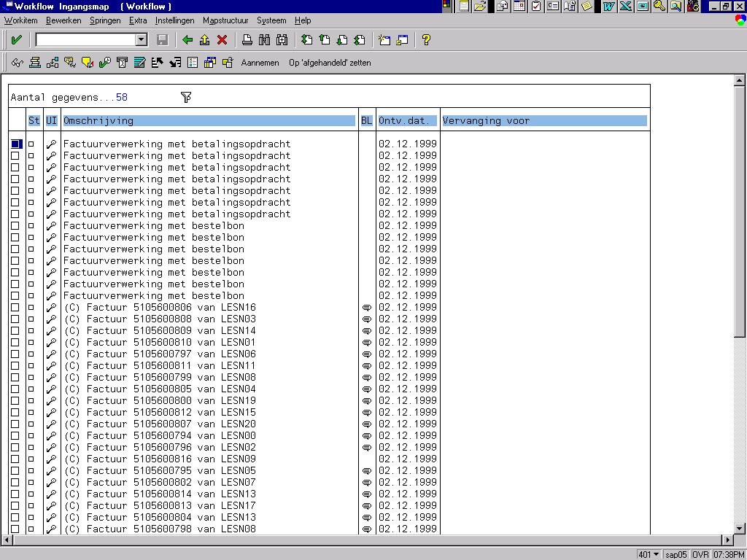Image resolution: width=747 pixels, height=560 pixels.
Task: Open the Systeem menu
Action: pyautogui.click(x=271, y=20)
